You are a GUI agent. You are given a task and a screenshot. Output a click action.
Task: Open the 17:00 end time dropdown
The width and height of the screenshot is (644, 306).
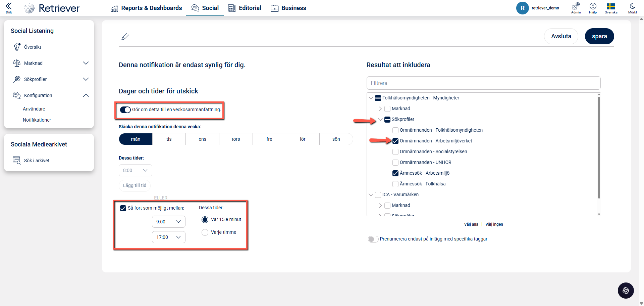tap(168, 237)
